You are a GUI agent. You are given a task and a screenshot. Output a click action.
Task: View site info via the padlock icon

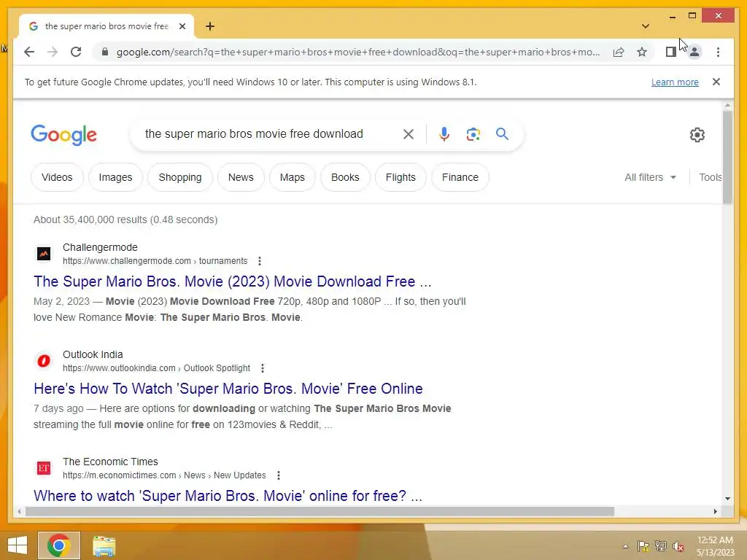105,52
